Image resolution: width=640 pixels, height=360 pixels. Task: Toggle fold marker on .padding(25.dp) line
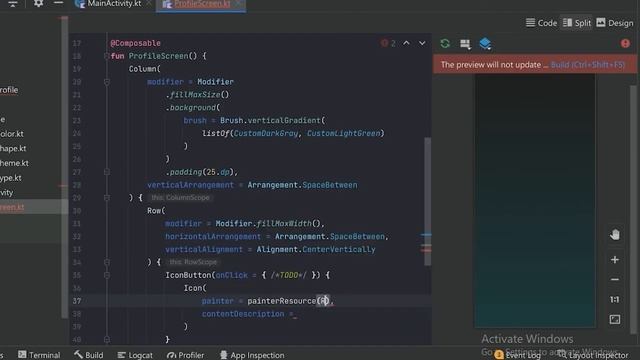107,172
